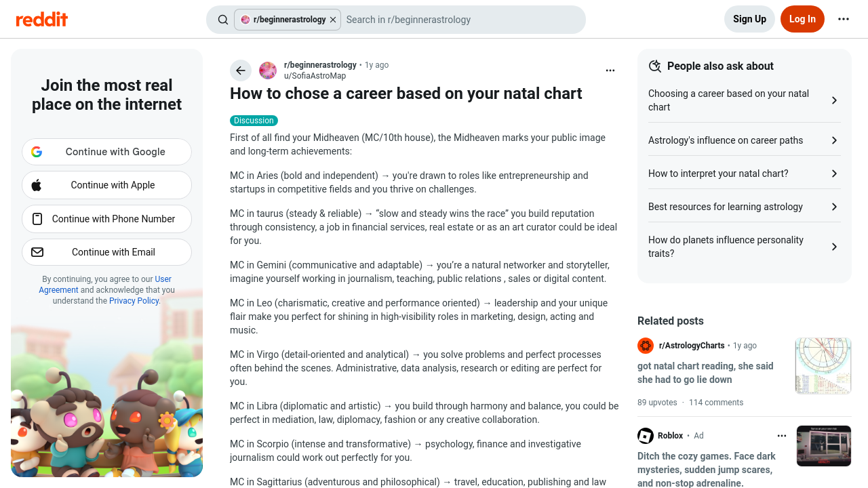Click the '89 upvotes' count
This screenshot has width=868, height=488.
coord(657,403)
